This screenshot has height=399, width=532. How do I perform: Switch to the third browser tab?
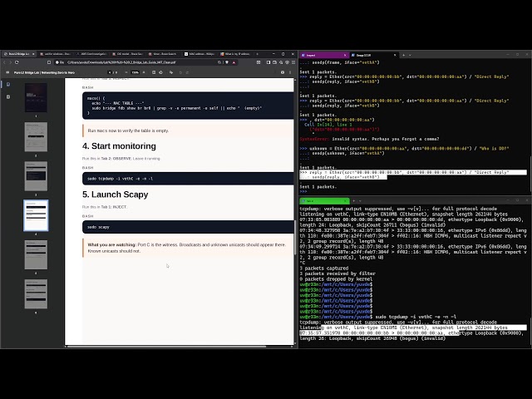coord(91,54)
